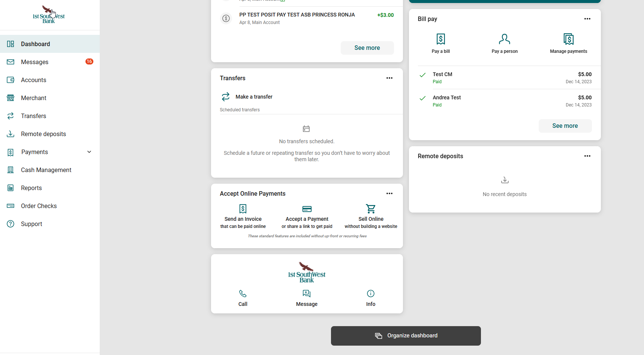Click See more under Bill pay
Screen dimensions: 644x355
[565, 126]
